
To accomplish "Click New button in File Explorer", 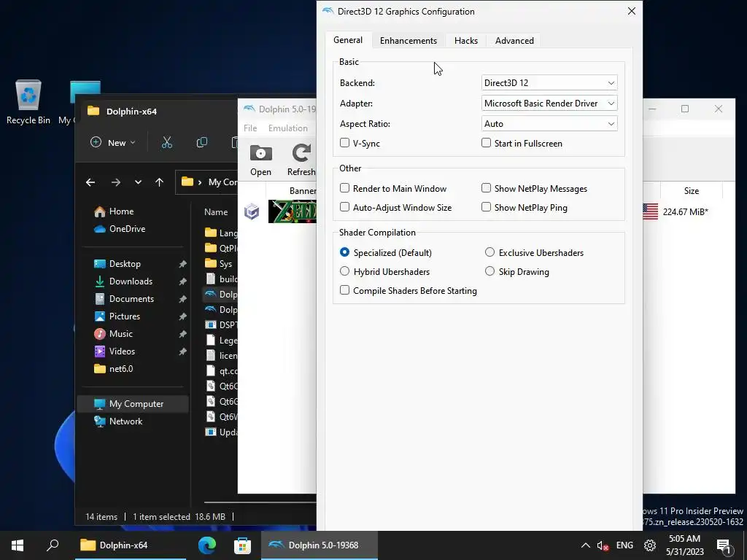I will pyautogui.click(x=113, y=142).
